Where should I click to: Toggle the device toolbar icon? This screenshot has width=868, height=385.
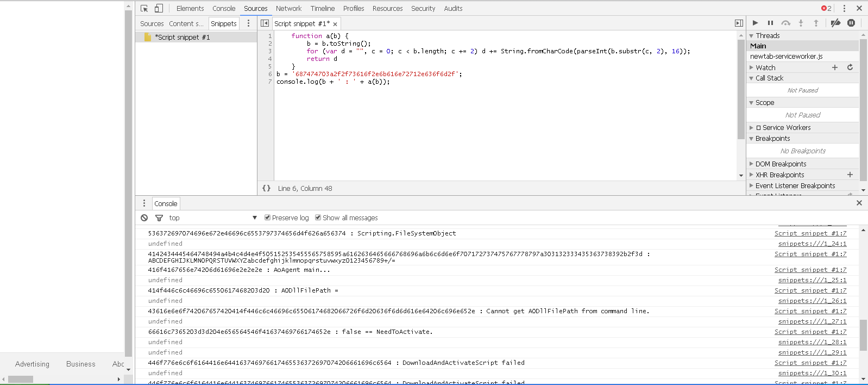tap(159, 8)
